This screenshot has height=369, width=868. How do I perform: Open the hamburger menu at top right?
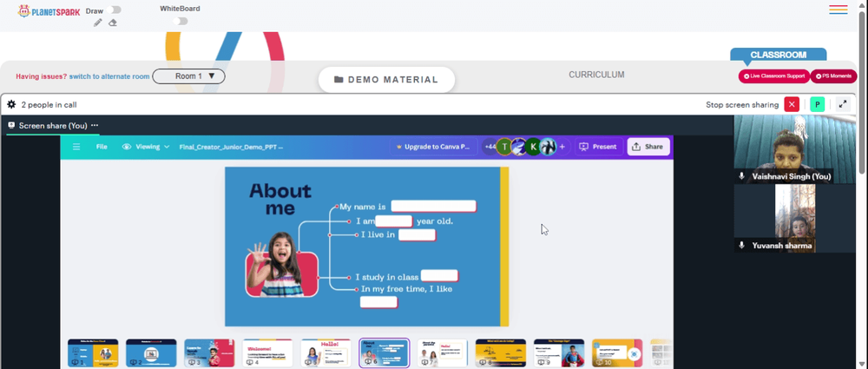[x=838, y=10]
